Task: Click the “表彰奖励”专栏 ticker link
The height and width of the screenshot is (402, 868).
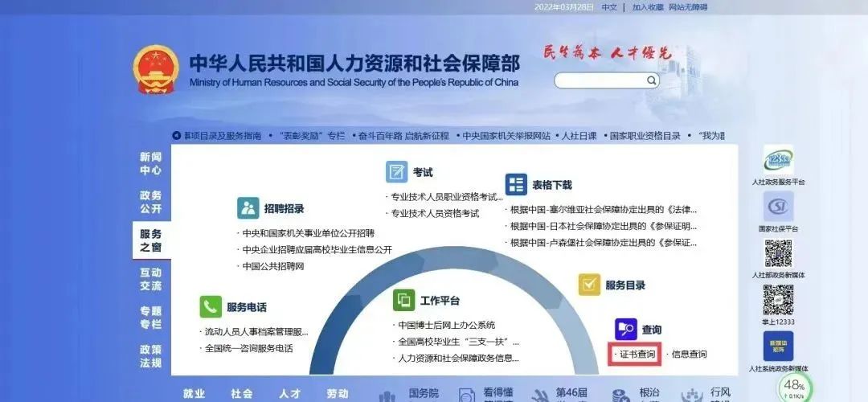Action: tap(311, 136)
